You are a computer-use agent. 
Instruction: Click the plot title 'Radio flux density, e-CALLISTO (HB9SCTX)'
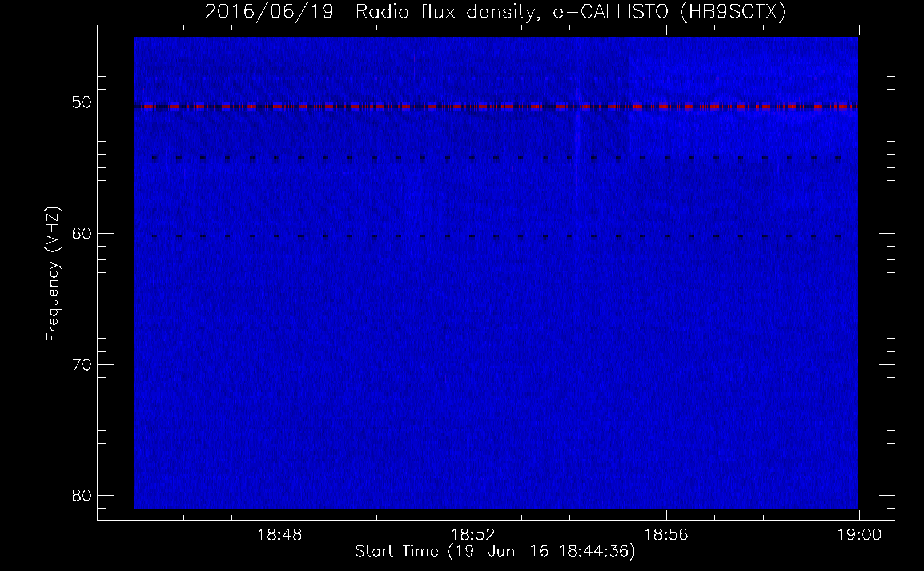(x=571, y=11)
